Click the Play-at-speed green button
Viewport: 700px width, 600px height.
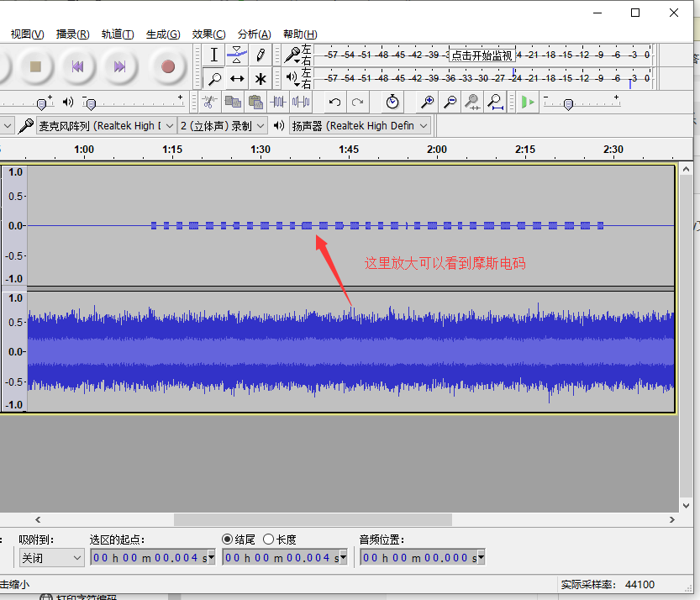pyautogui.click(x=528, y=103)
